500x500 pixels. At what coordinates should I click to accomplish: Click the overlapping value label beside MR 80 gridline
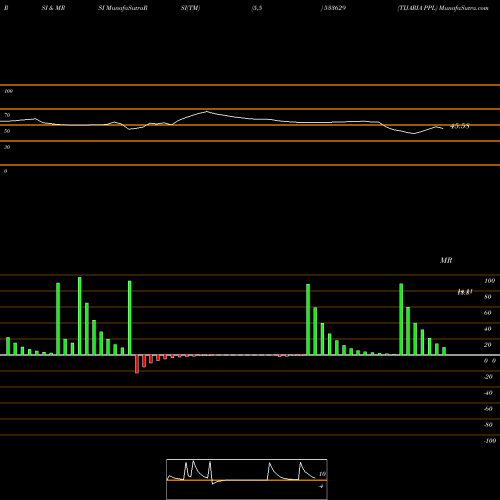click(465, 292)
